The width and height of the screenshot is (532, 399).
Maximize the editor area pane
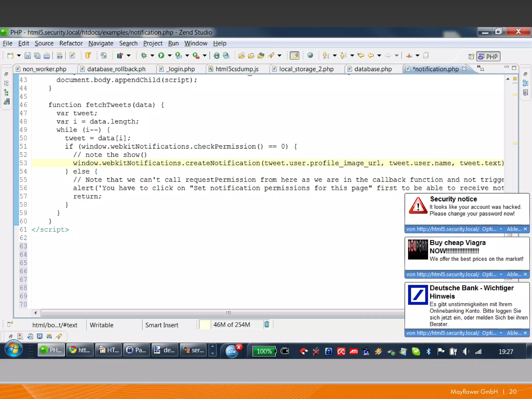tap(514, 68)
